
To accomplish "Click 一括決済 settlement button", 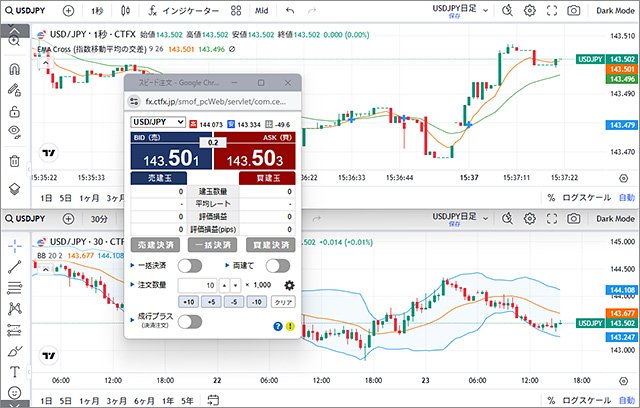I will pyautogui.click(x=213, y=245).
